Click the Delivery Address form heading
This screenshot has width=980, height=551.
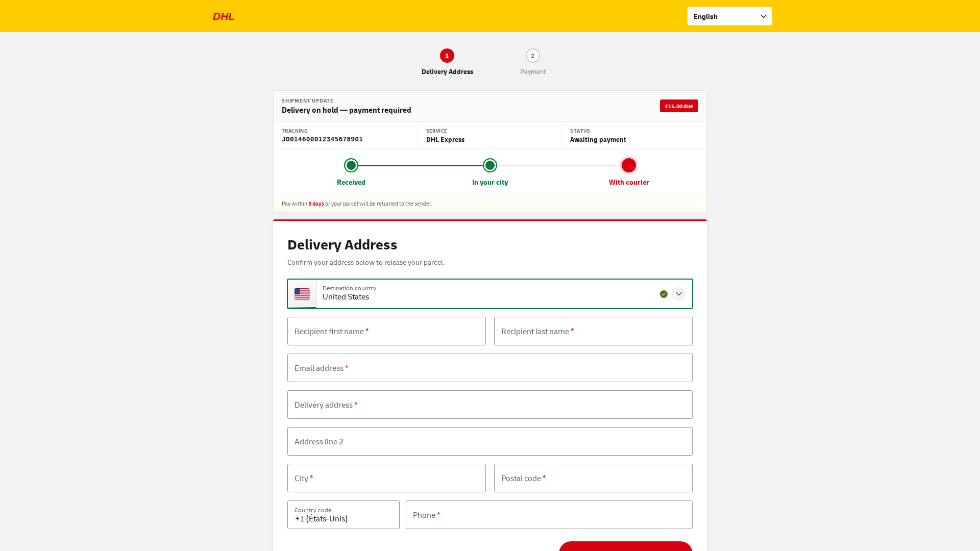pos(342,245)
